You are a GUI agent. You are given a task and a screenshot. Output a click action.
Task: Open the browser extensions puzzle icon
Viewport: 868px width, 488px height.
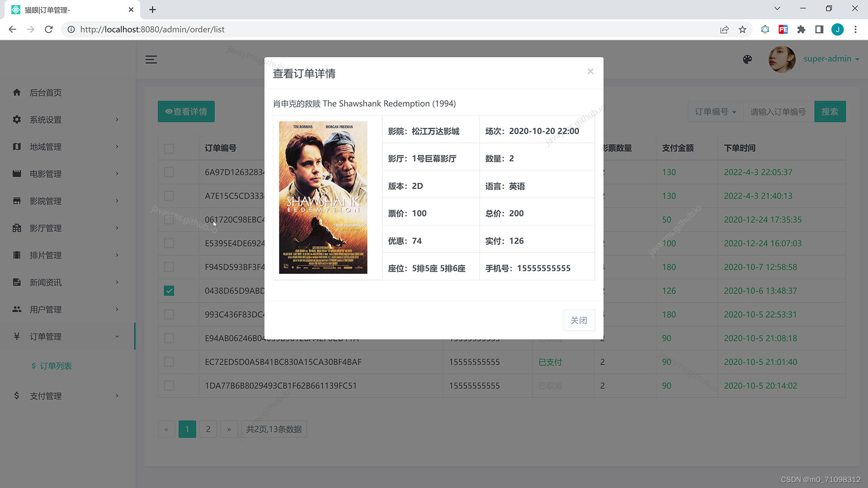[801, 29]
